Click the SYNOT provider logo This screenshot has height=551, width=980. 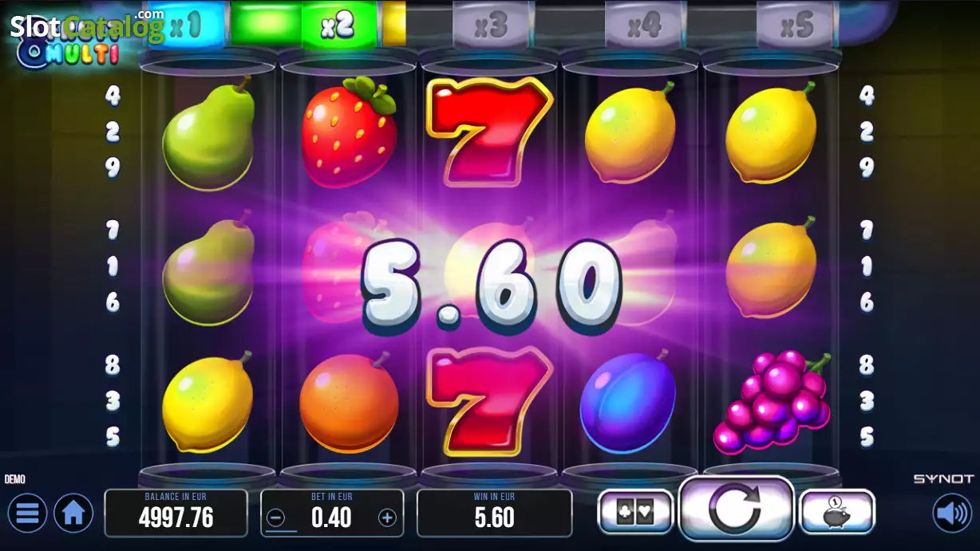pyautogui.click(x=943, y=478)
